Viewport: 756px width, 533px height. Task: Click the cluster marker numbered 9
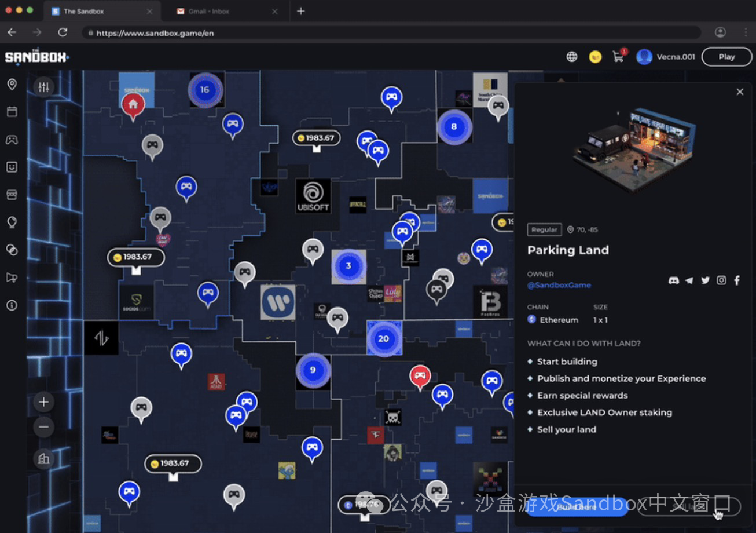(313, 371)
